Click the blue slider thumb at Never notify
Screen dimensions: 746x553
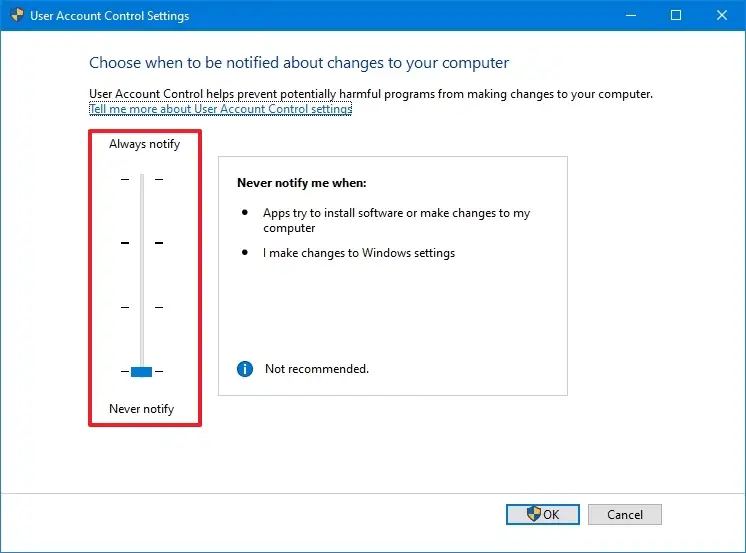(141, 371)
